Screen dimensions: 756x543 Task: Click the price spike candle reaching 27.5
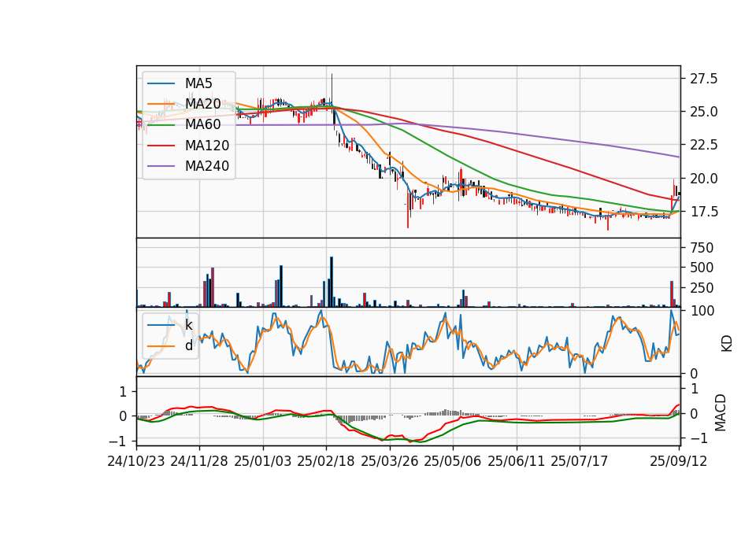tap(332, 94)
